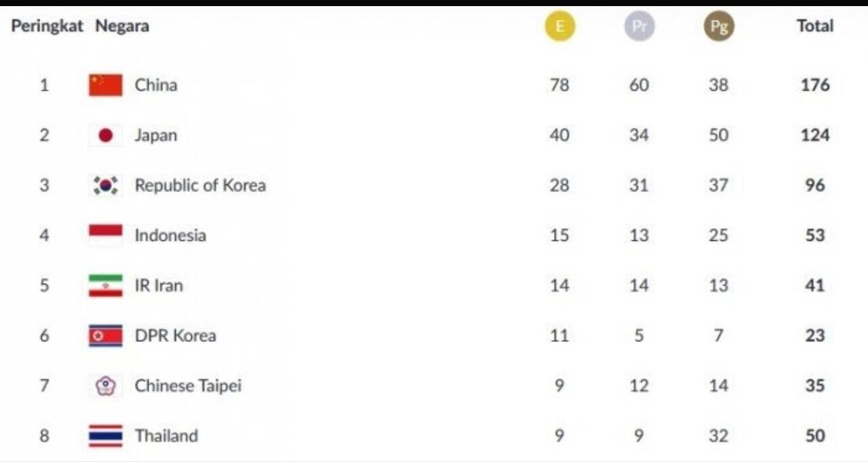This screenshot has height=462, width=868.
Task: Select the DPR Korea flag icon
Action: [106, 335]
